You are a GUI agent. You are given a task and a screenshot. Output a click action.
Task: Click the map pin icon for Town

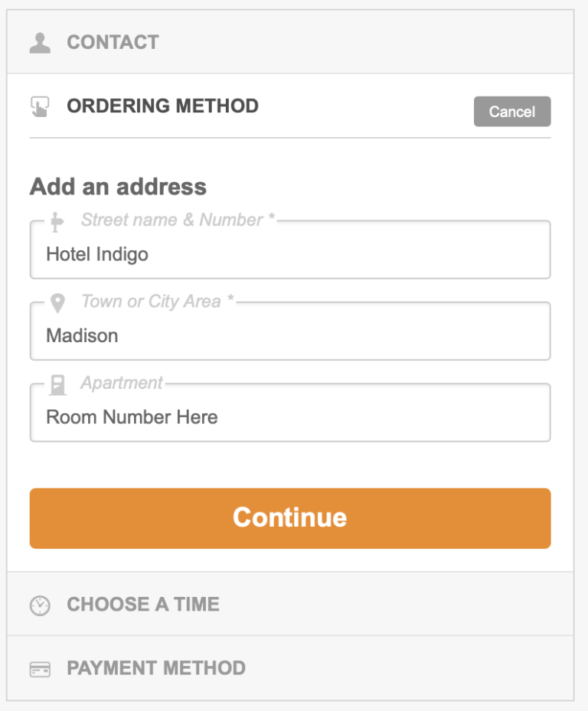57,303
